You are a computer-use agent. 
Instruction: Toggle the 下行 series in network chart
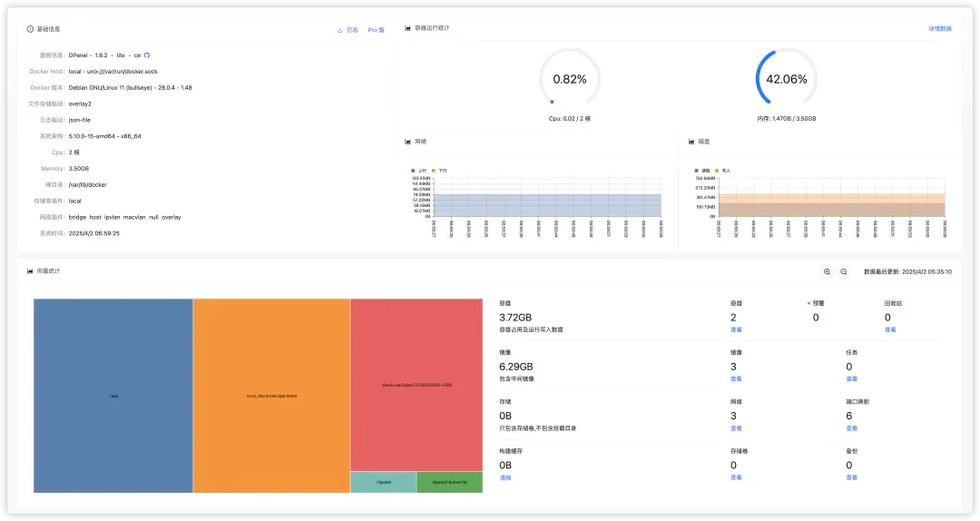[440, 170]
